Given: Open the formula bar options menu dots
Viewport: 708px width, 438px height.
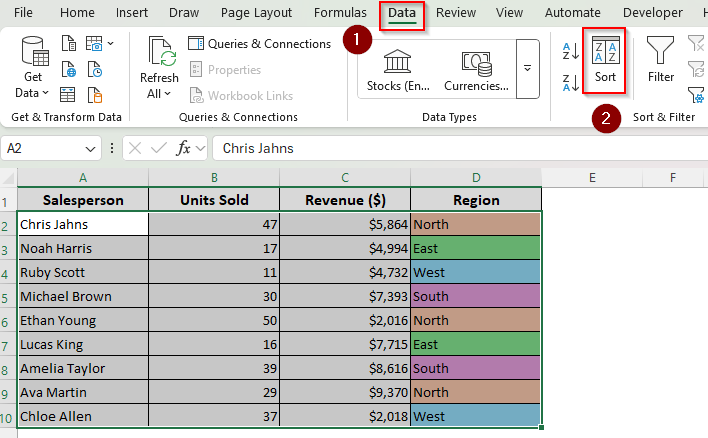Looking at the screenshot, I should (112, 148).
